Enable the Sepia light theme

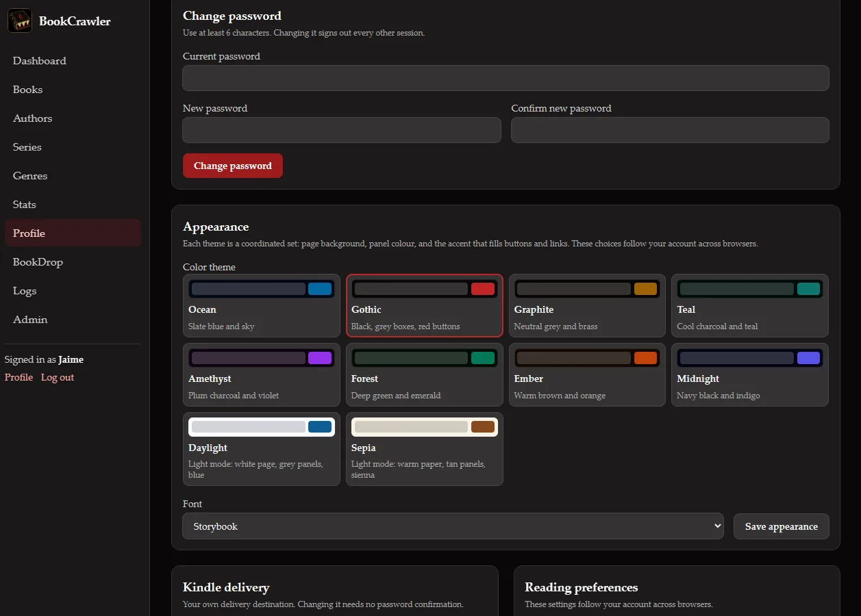tap(425, 449)
